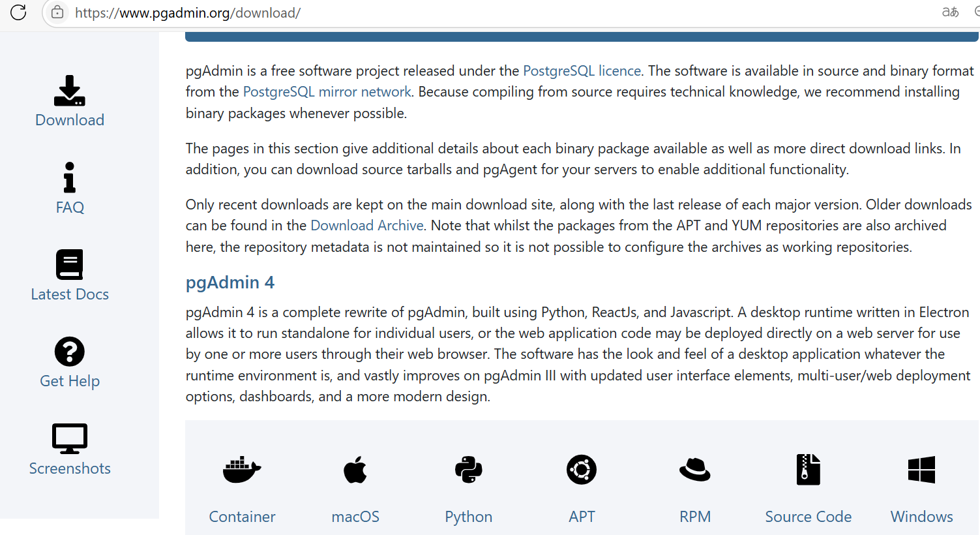
Task: Click the Latest Docs book icon
Action: coord(70,264)
